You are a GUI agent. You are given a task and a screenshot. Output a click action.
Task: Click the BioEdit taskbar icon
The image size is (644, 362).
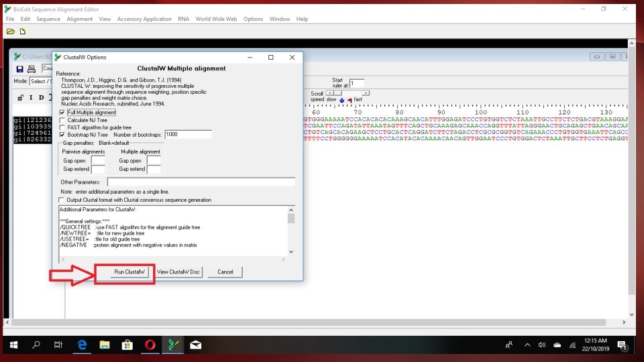173,345
